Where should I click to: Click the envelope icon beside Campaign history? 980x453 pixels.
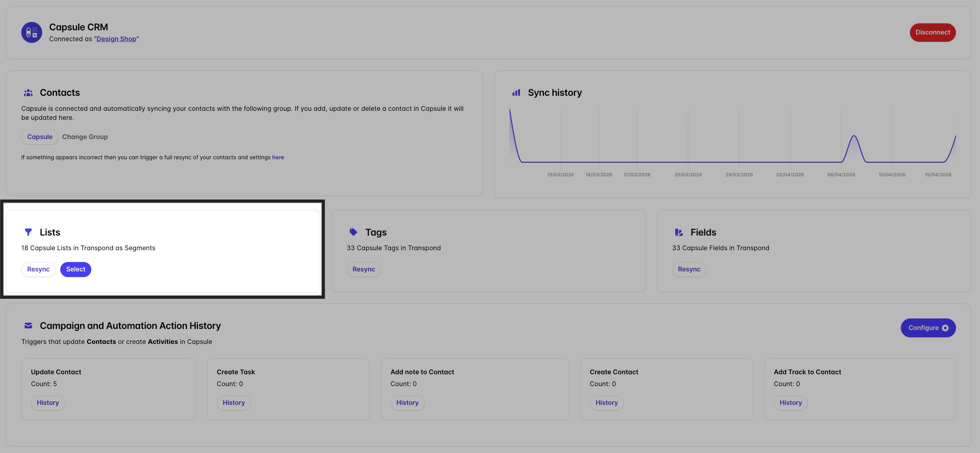tap(28, 325)
